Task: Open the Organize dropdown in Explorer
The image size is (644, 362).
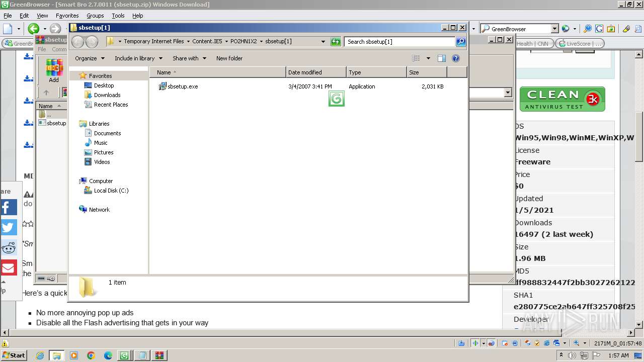Action: (90, 58)
